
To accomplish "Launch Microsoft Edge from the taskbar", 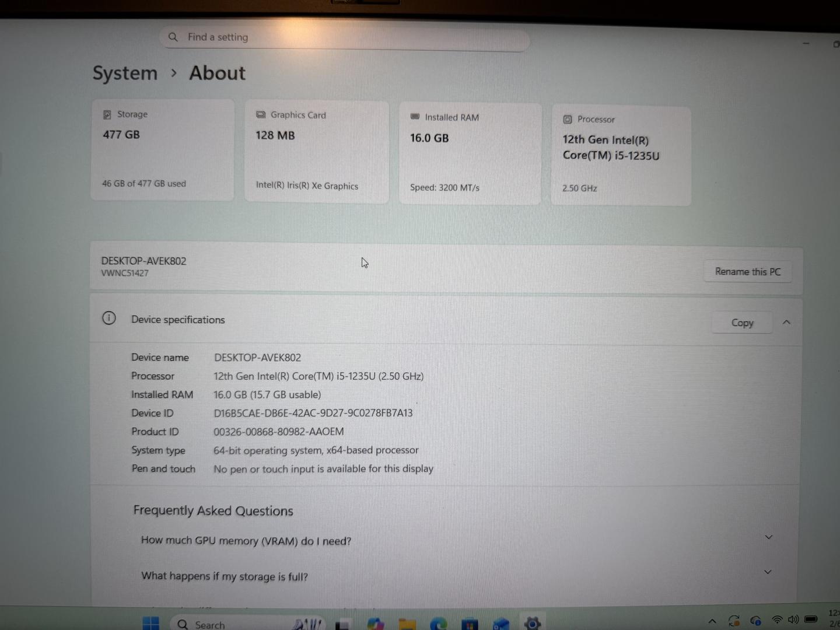I will pyautogui.click(x=439, y=624).
